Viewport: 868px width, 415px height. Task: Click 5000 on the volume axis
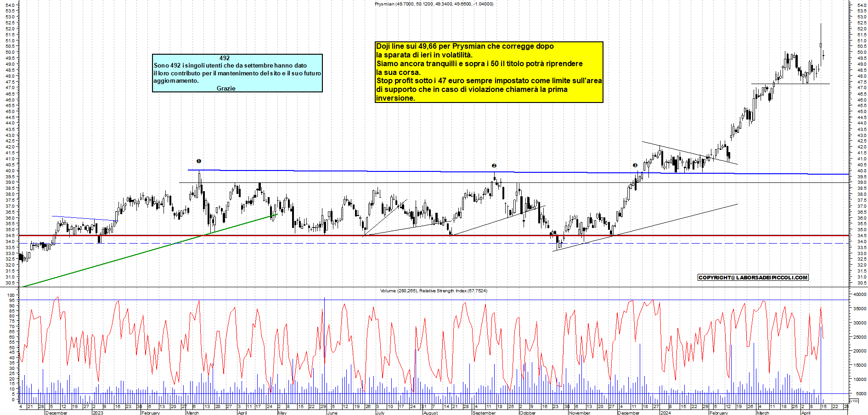tap(861, 393)
